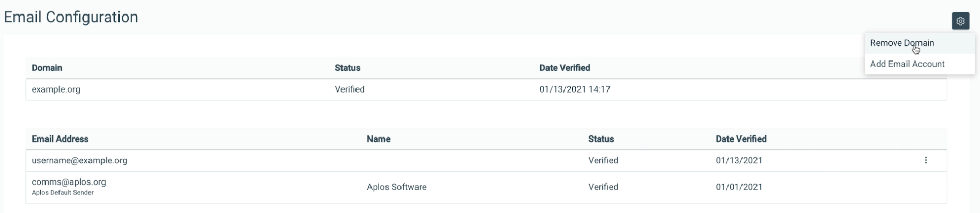Click the 01/13/2021 14:17 date value

575,89
